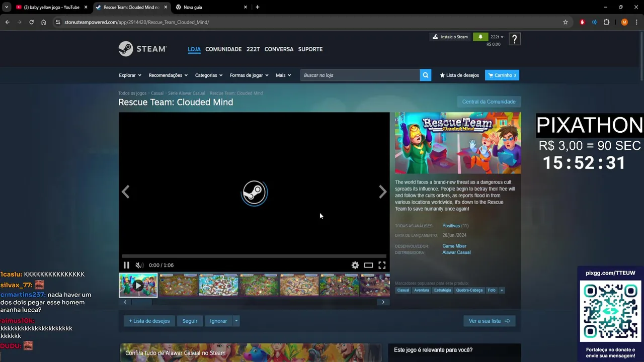644x362 pixels.
Task: Open the Carrinho cart button
Action: [x=502, y=75]
